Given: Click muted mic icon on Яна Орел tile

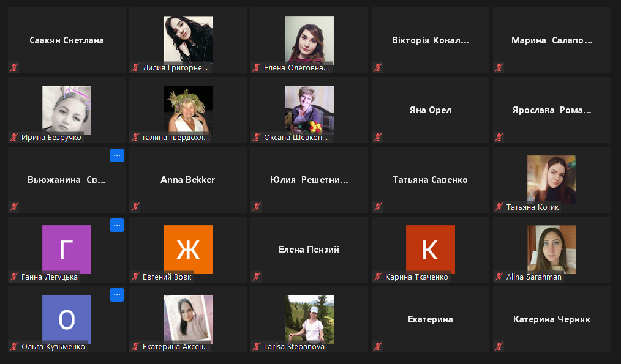Looking at the screenshot, I should point(378,137).
